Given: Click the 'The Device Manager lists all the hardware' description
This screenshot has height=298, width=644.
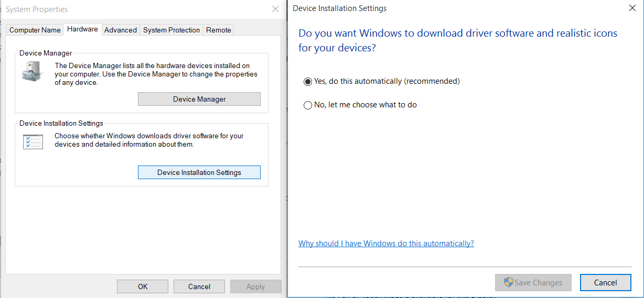Looking at the screenshot, I should (156, 74).
